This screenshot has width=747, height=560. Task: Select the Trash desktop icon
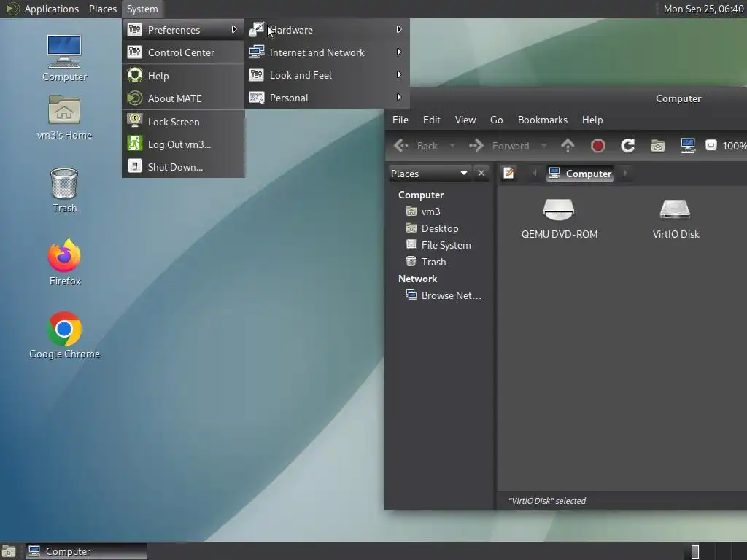pos(64,190)
